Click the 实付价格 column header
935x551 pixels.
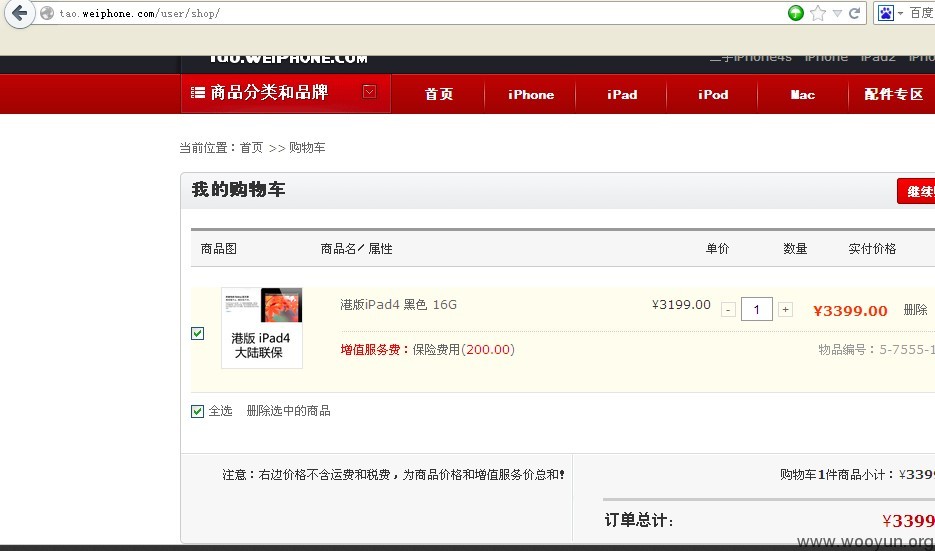click(x=872, y=249)
